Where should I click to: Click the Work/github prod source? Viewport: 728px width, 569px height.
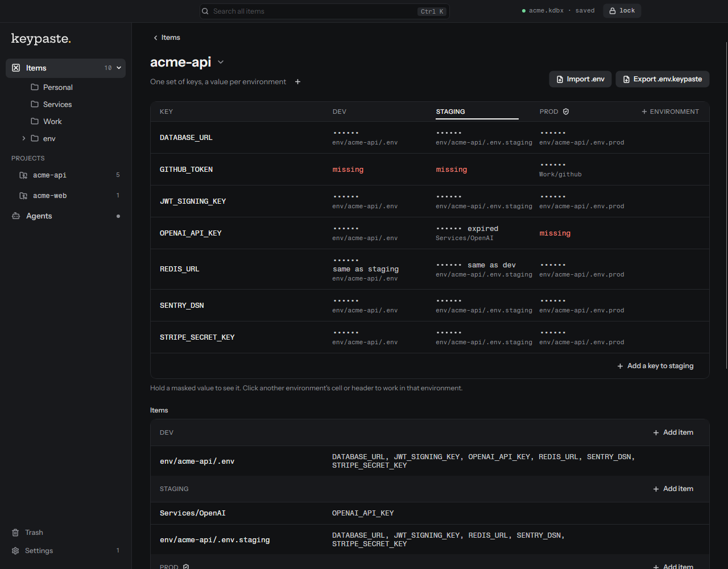561,174
